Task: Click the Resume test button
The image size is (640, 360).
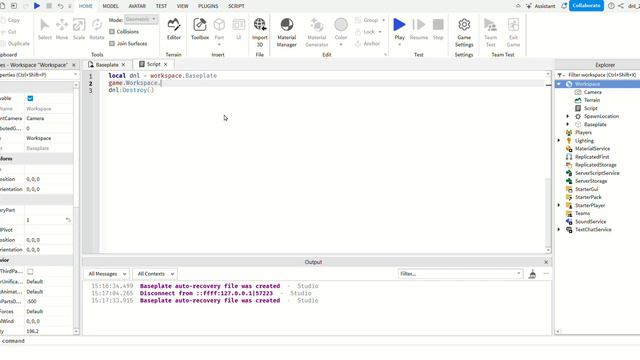Action: [x=419, y=29]
